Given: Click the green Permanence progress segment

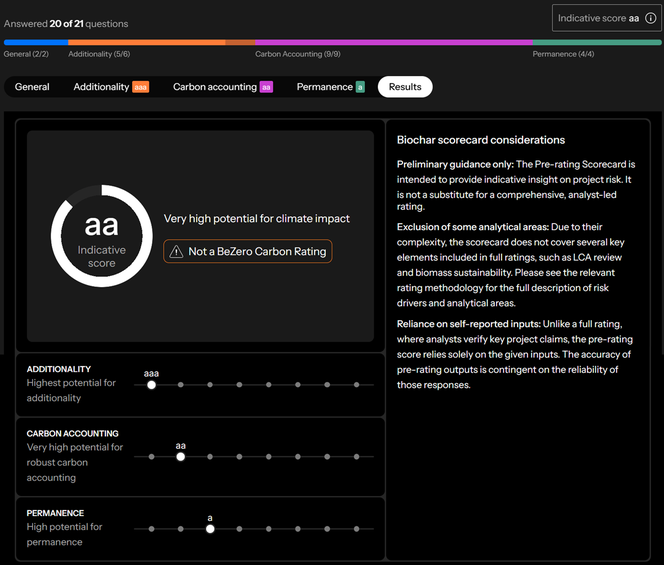Looking at the screenshot, I should [x=596, y=43].
